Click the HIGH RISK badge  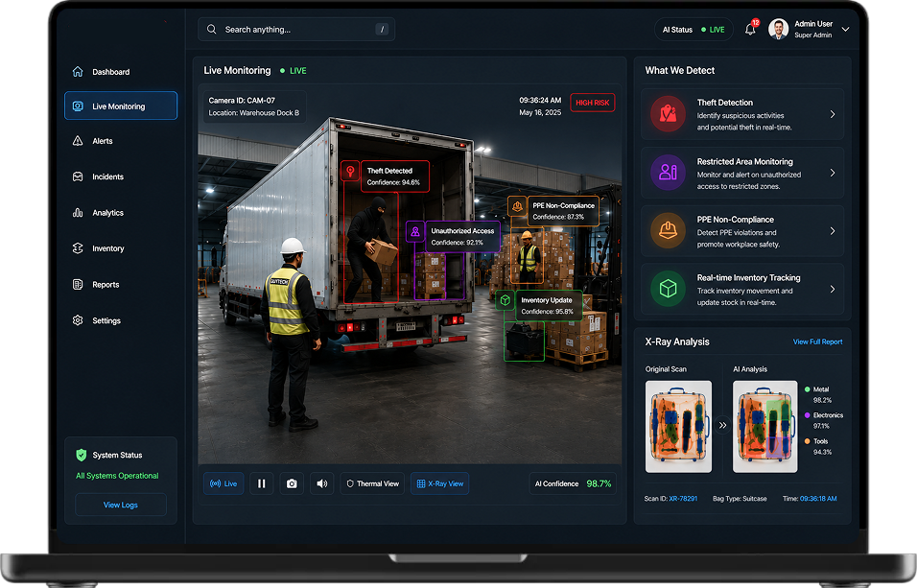click(592, 103)
